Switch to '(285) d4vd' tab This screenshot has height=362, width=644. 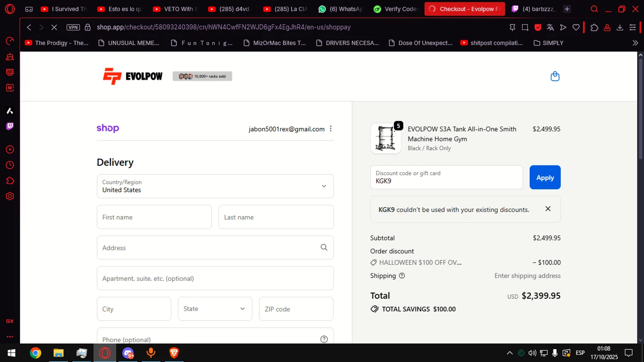231,9
